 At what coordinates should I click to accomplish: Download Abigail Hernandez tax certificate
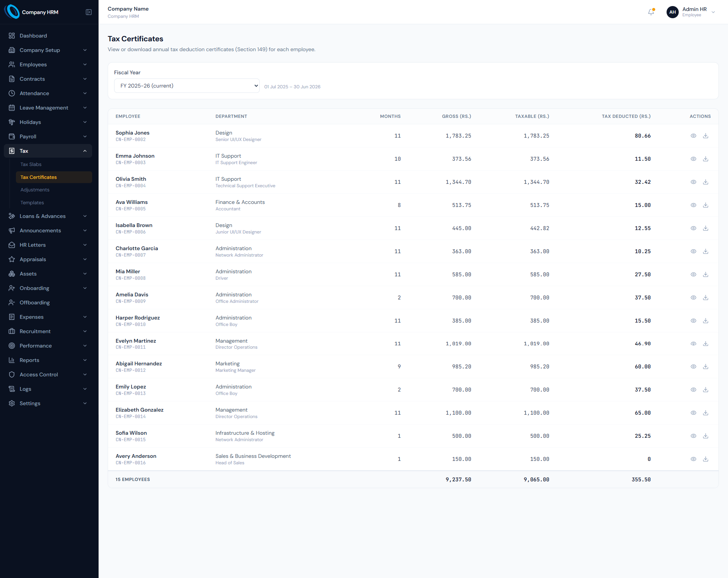706,367
